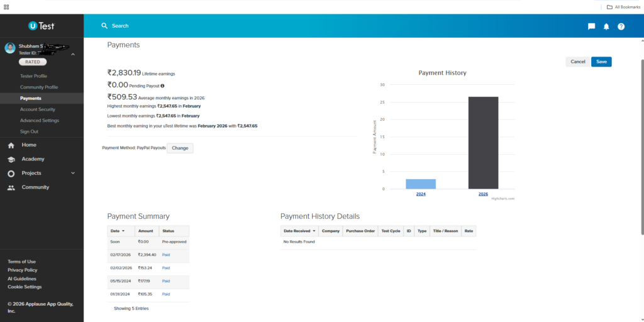Screen dimensions: 644x322
Task: Open the notifications bell icon
Action: pyautogui.click(x=606, y=26)
